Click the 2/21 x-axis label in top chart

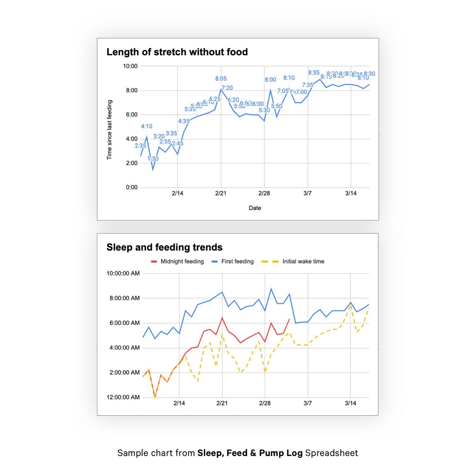click(x=221, y=193)
